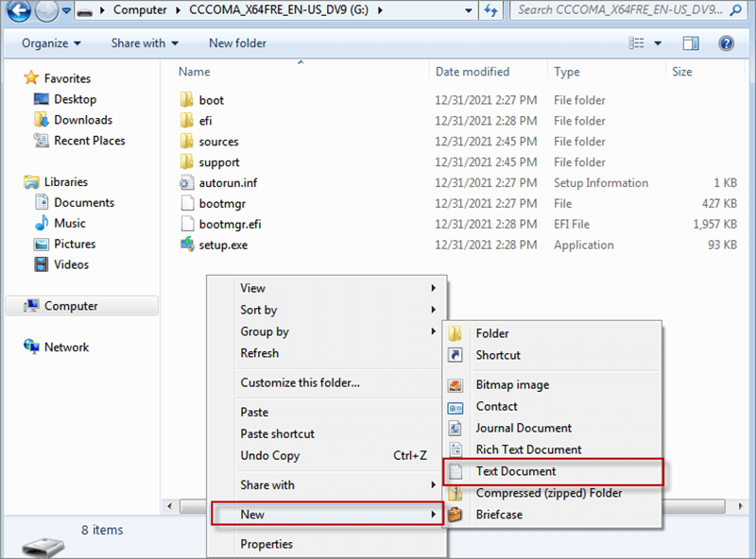The image size is (756, 559).
Task: Refresh the address bar location
Action: pyautogui.click(x=490, y=10)
